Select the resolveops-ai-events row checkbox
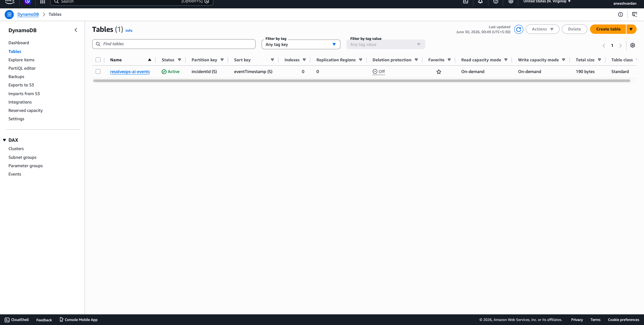The image size is (644, 325). click(98, 72)
